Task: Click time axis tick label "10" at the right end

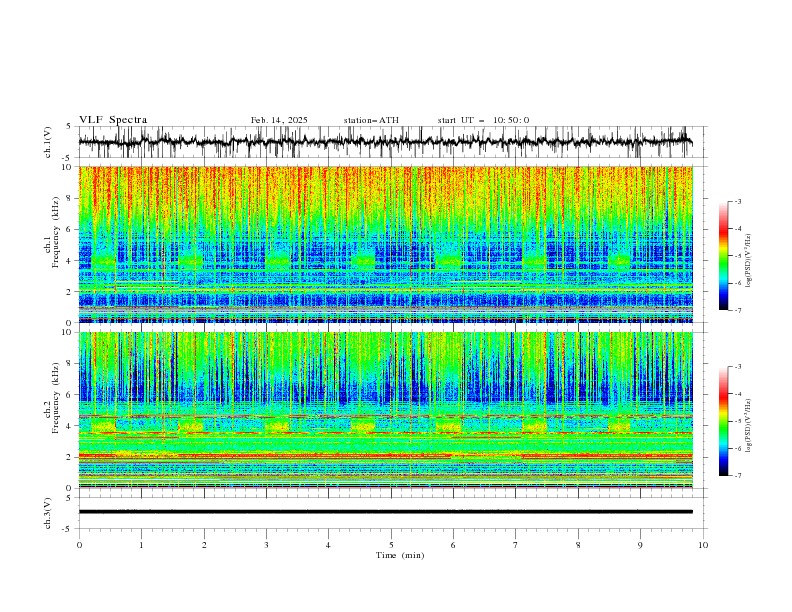Action: [703, 545]
